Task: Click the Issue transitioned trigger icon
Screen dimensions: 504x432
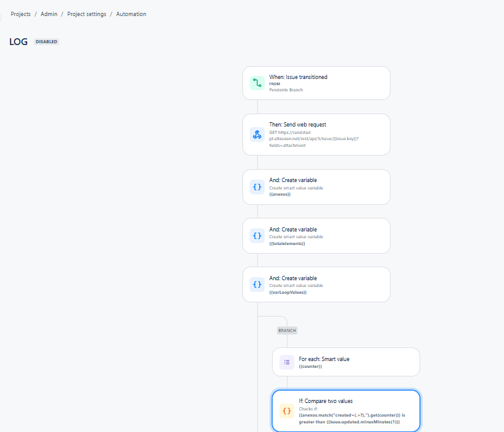Action: tap(257, 83)
